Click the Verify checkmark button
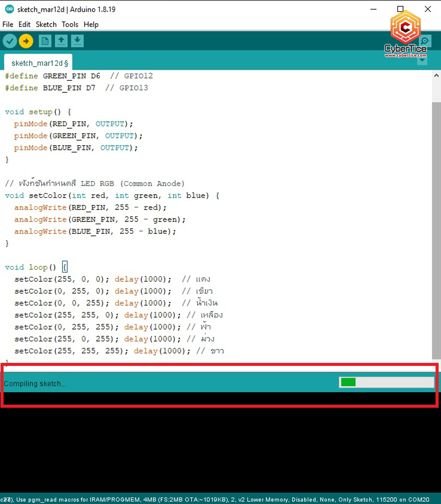441x504 pixels. click(10, 41)
